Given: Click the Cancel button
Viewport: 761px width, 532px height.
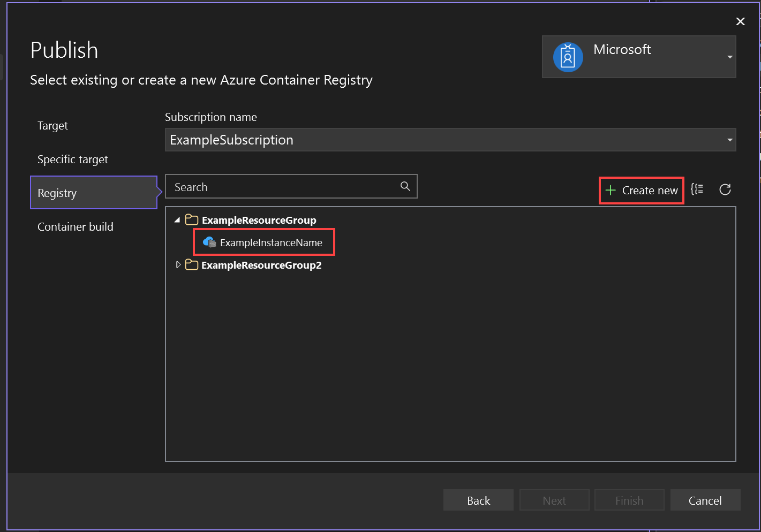Looking at the screenshot, I should (705, 500).
